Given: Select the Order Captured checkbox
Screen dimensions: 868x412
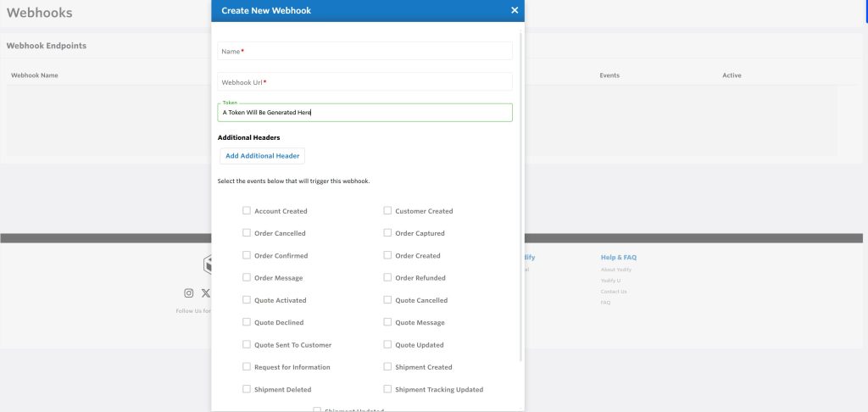Looking at the screenshot, I should (x=387, y=233).
